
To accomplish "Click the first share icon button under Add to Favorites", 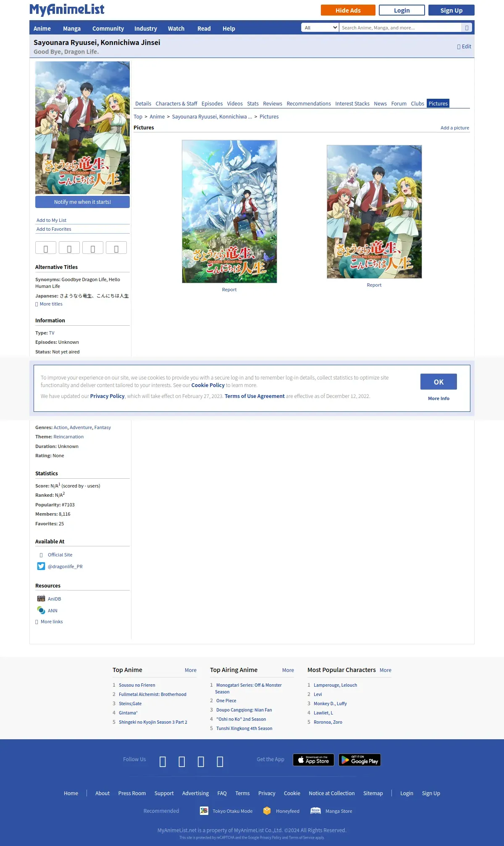I will [46, 248].
